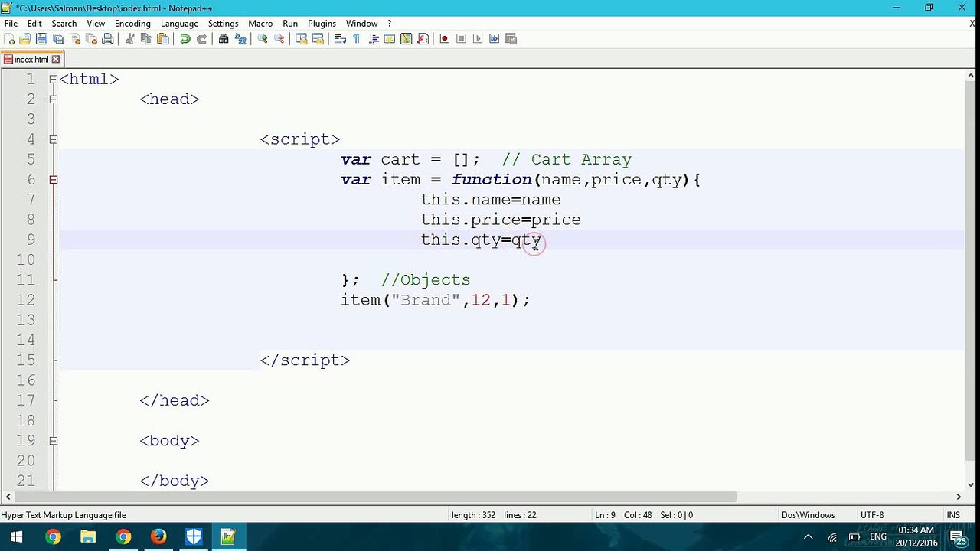Toggle the indent guide display
The image size is (980, 551).
[373, 39]
